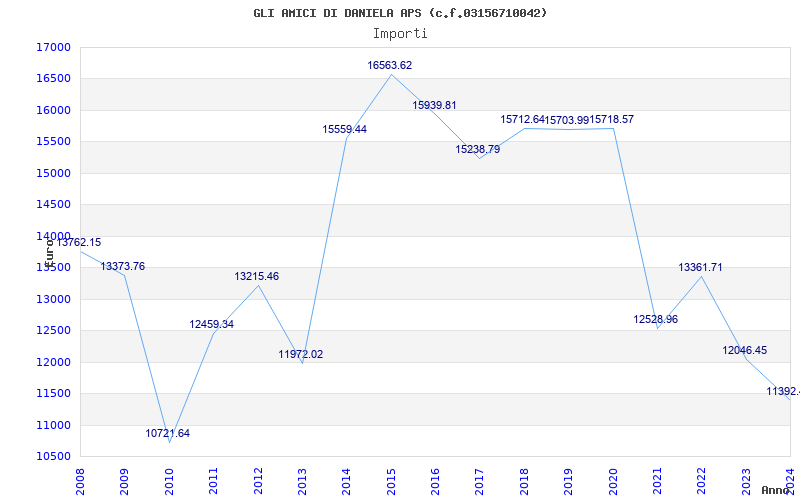800x500 pixels.
Task: Click the x-axis year 2021
Action: 657,481
